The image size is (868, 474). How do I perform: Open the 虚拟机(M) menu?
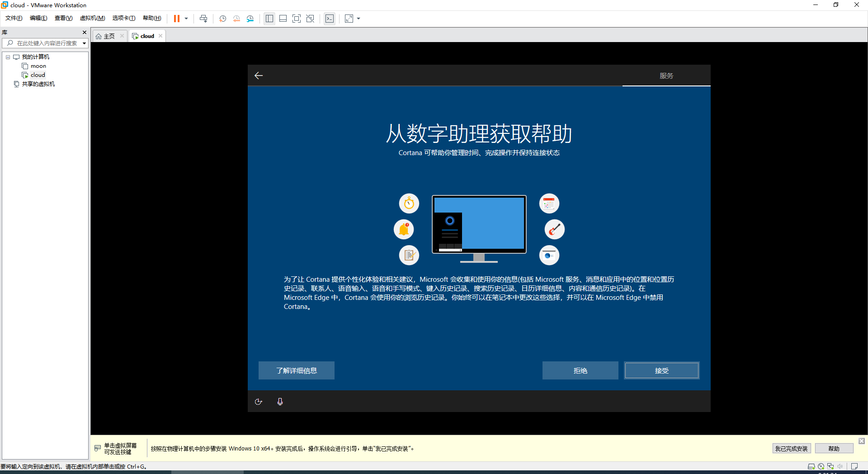point(92,18)
